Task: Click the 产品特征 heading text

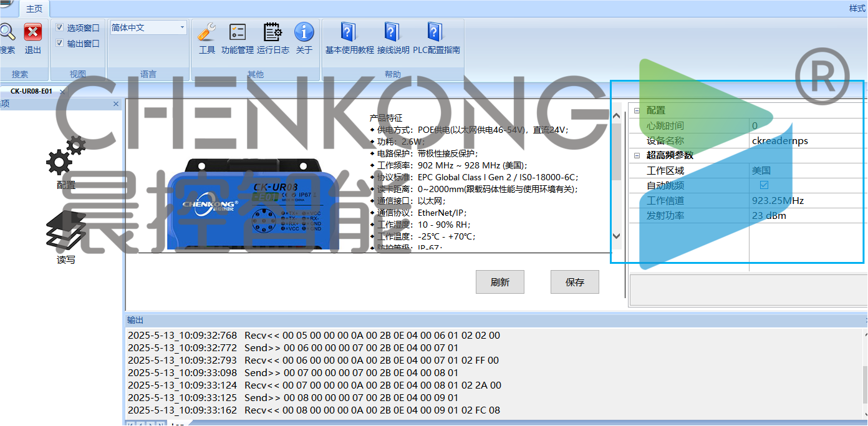Action: pos(386,117)
